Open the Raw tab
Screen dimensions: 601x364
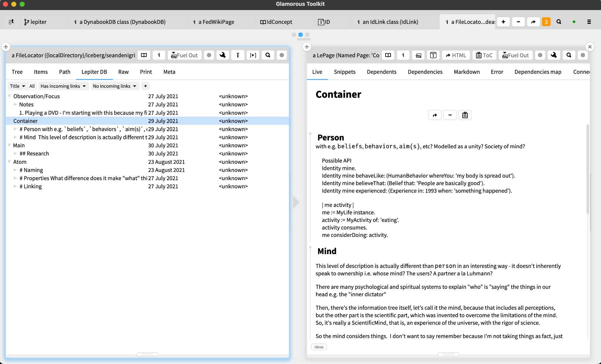pyautogui.click(x=123, y=72)
